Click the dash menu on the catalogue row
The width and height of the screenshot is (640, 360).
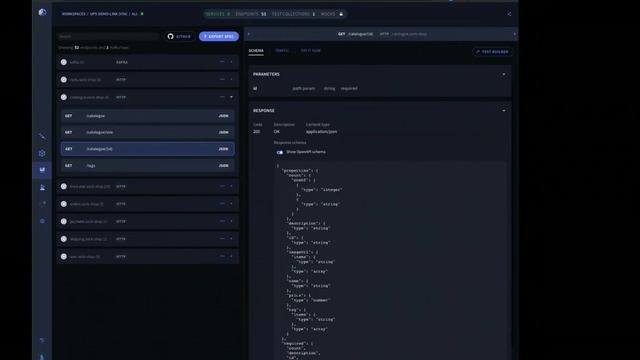(222, 97)
